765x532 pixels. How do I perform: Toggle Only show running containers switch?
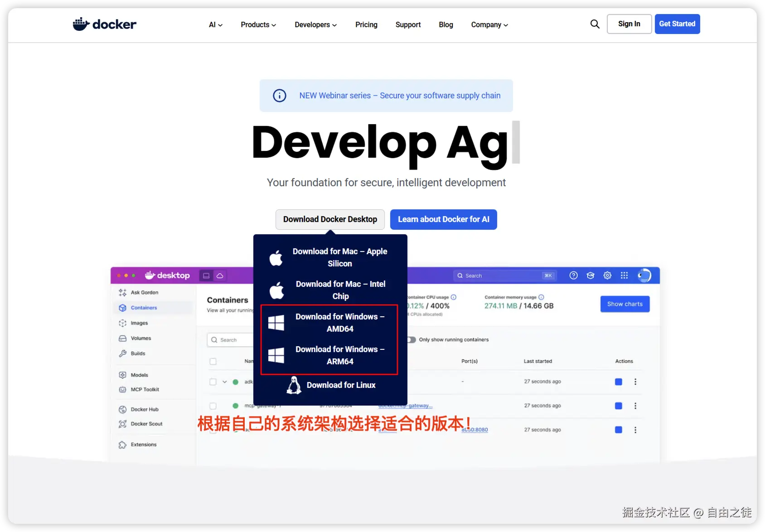point(411,340)
